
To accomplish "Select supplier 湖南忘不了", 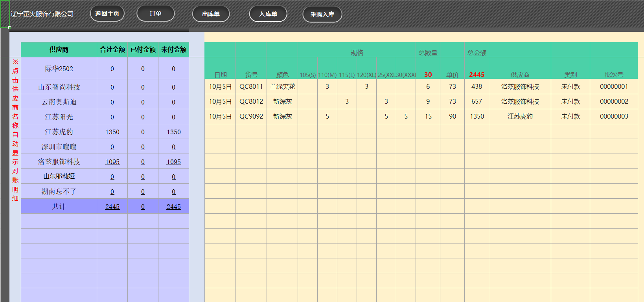I will tap(59, 192).
